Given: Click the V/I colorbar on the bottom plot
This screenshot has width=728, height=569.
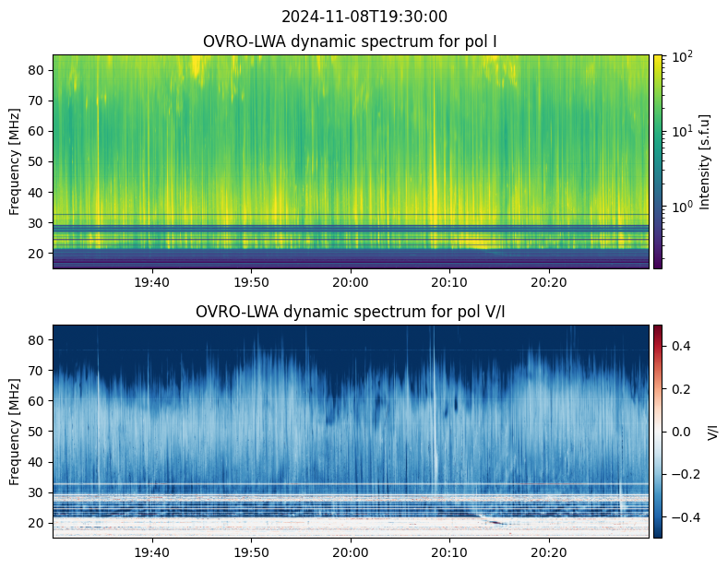Looking at the screenshot, I should point(658,431).
